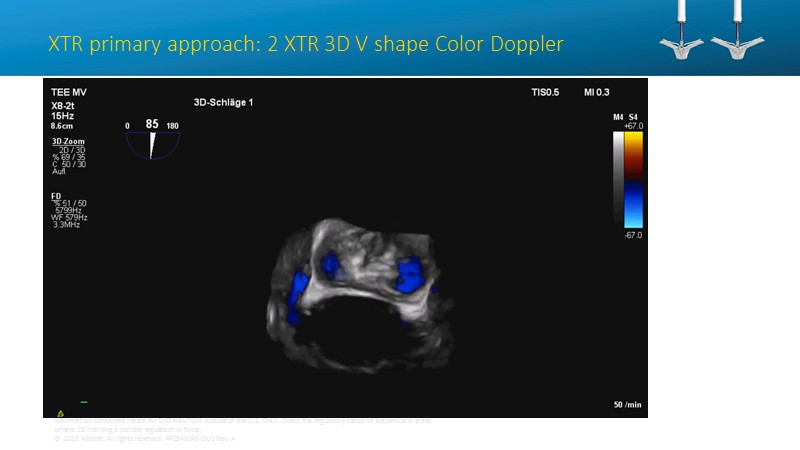Click the 85 degree angle dial
800x450 pixels.
pyautogui.click(x=153, y=140)
